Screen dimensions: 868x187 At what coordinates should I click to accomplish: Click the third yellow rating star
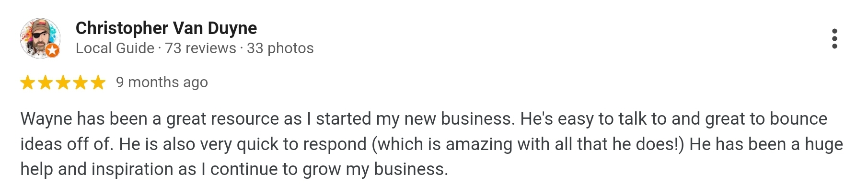click(x=63, y=82)
